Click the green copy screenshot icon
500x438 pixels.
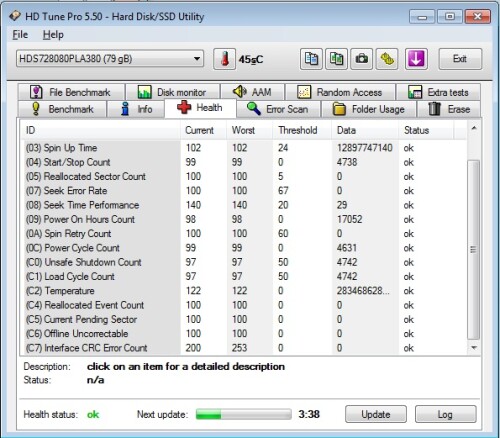point(336,59)
